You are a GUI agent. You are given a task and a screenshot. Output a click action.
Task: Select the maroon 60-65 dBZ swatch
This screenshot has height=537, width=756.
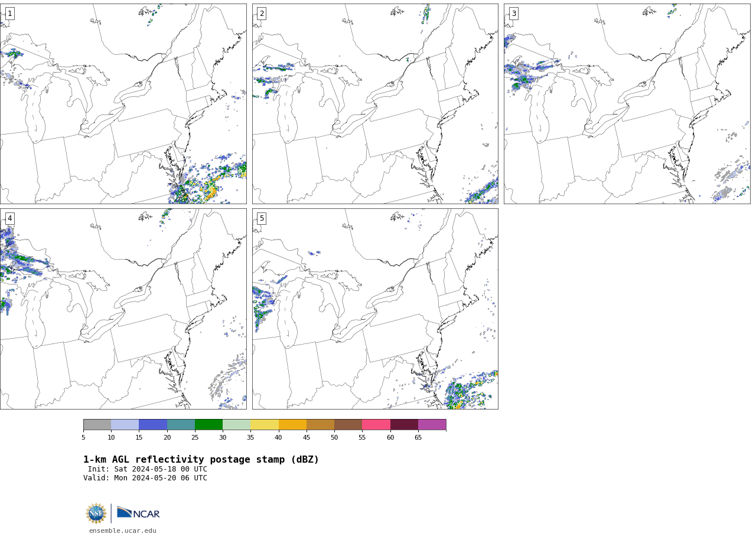click(x=404, y=425)
